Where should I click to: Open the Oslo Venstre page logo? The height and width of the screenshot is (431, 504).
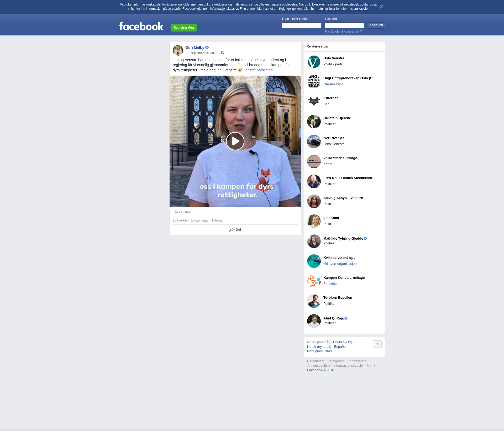click(x=314, y=62)
